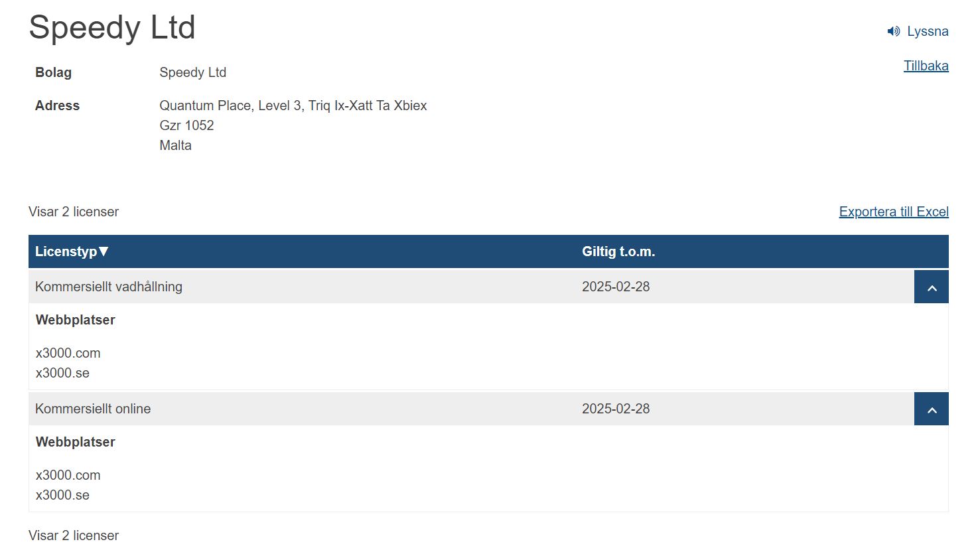
Task: Select the Giltig t.o.m. column header
Action: [x=618, y=251]
